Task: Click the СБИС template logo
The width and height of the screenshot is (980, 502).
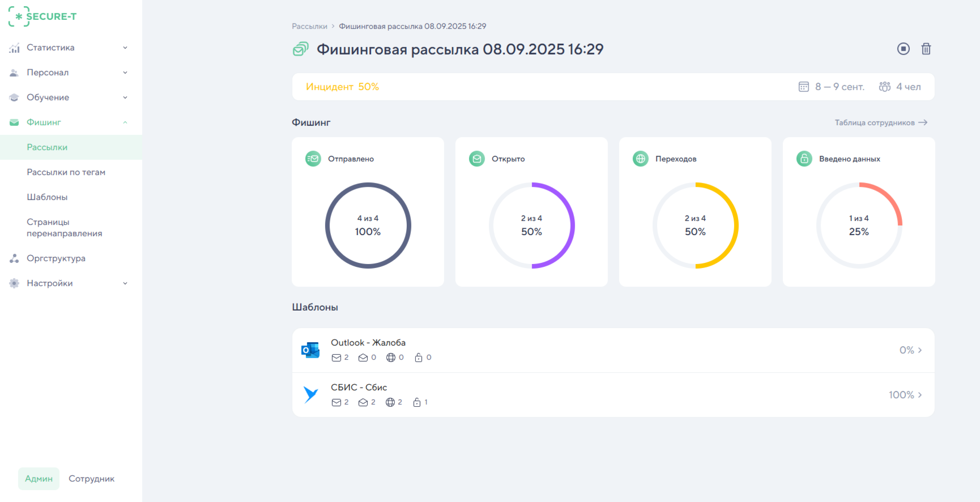Action: coord(311,394)
